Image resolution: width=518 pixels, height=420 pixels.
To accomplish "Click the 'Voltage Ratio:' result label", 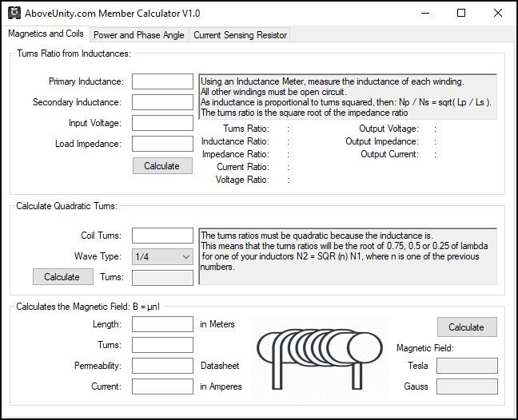I will point(242,180).
